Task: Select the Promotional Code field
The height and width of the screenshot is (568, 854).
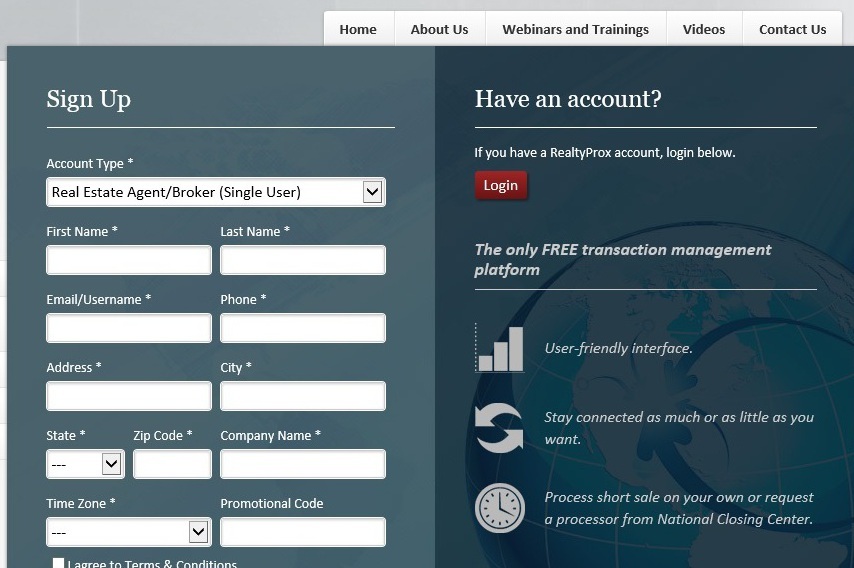Action: [303, 532]
